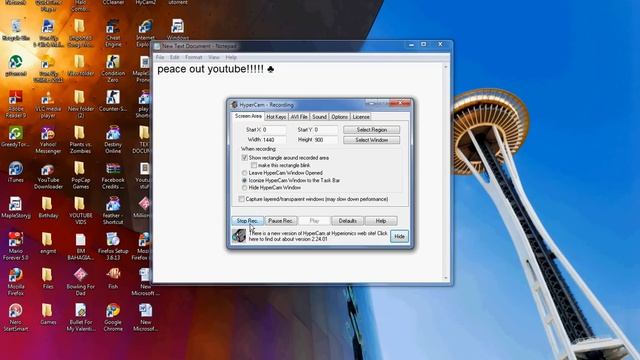Launch Nero StartSmart desktop shortcut
Screen dimensions: 640x360
pyautogui.click(x=16, y=317)
